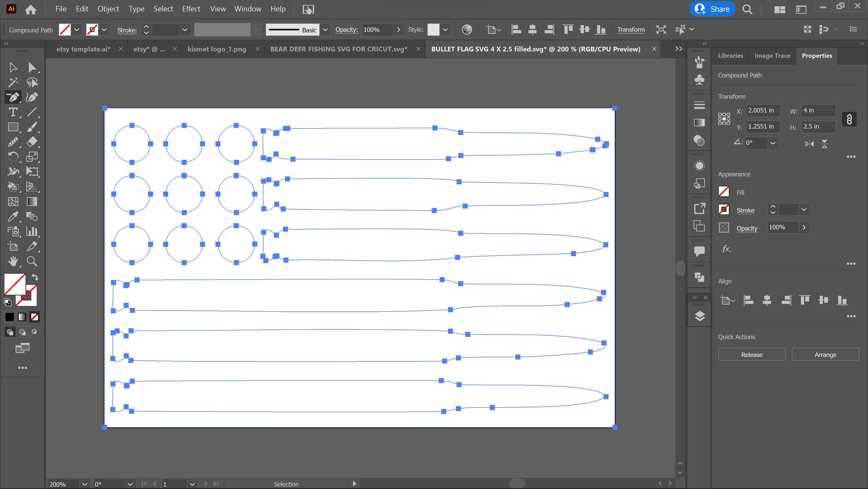Swap fill and stroke arrows
The height and width of the screenshot is (489, 868).
[x=35, y=277]
